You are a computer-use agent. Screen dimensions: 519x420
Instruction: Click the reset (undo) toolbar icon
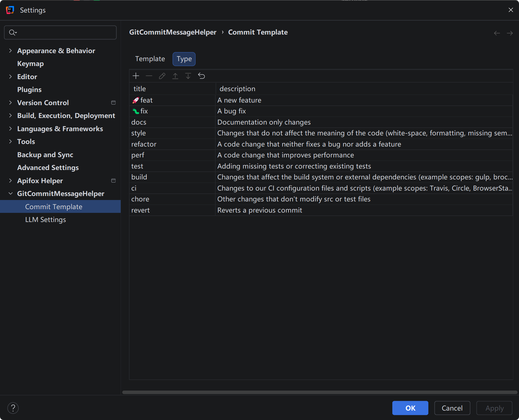click(202, 76)
